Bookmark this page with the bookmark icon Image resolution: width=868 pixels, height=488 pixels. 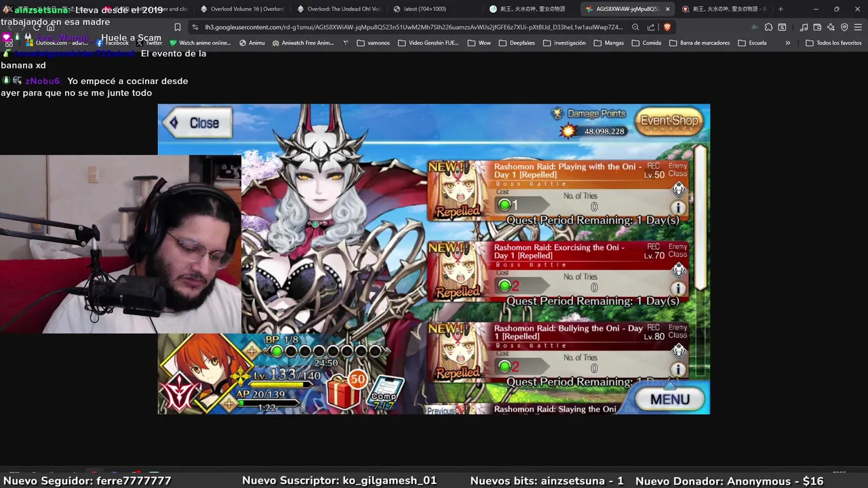pos(178,27)
